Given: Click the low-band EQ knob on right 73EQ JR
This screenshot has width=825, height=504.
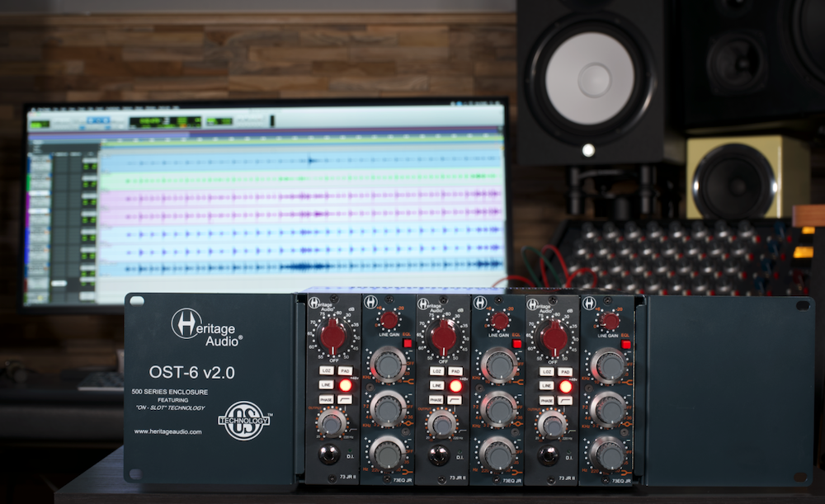Looking at the screenshot, I should click(609, 455).
